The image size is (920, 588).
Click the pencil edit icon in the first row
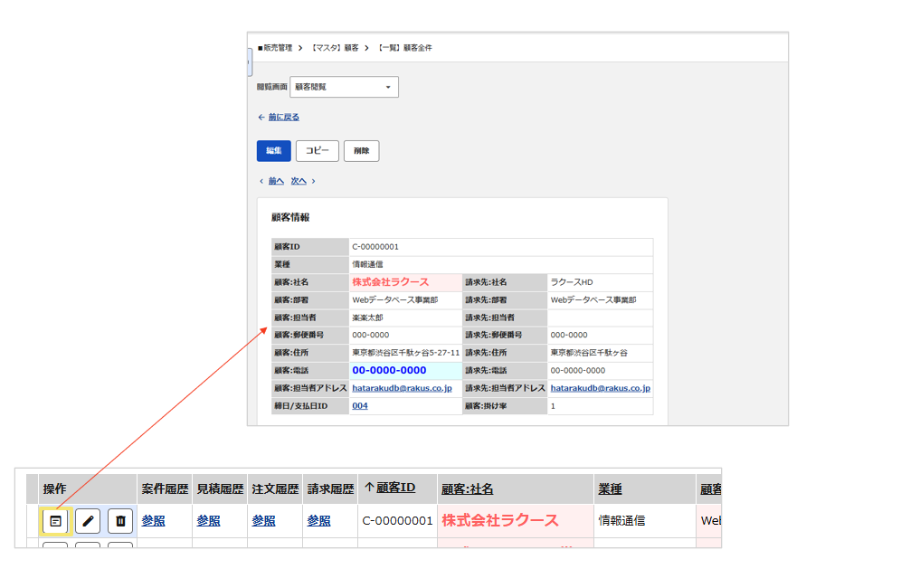point(88,521)
